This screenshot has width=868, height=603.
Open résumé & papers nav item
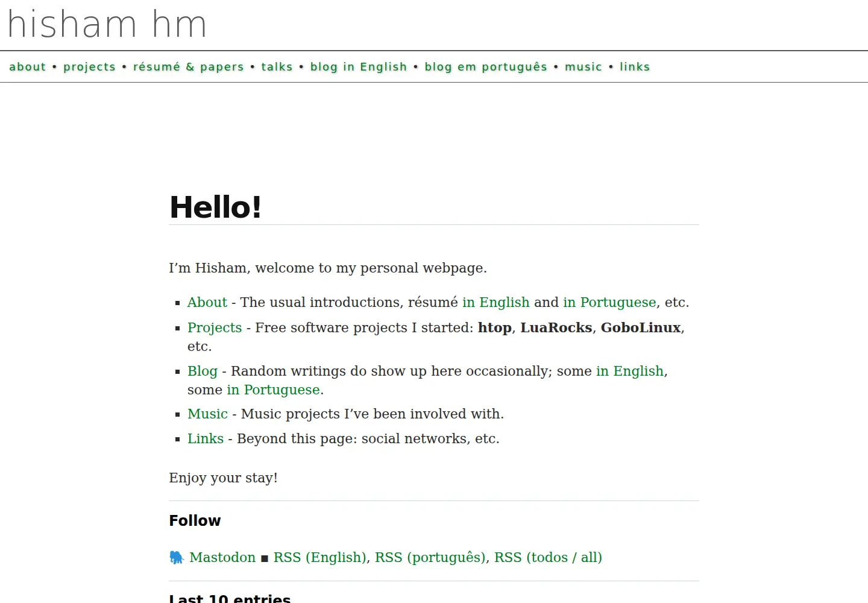pyautogui.click(x=189, y=67)
